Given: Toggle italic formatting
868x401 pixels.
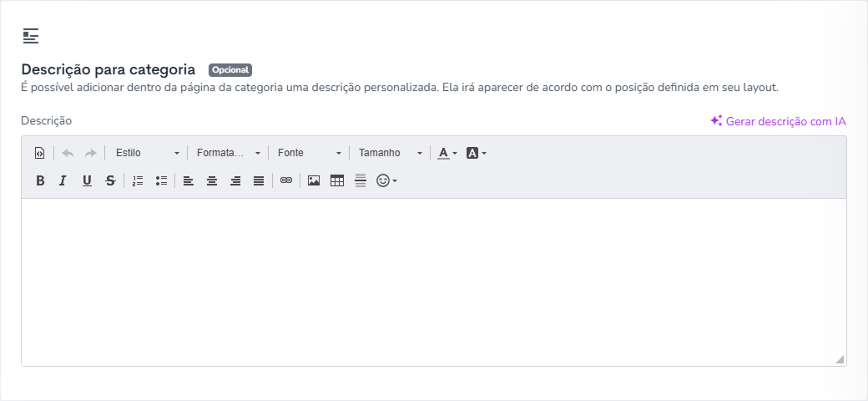Looking at the screenshot, I should coord(63,180).
